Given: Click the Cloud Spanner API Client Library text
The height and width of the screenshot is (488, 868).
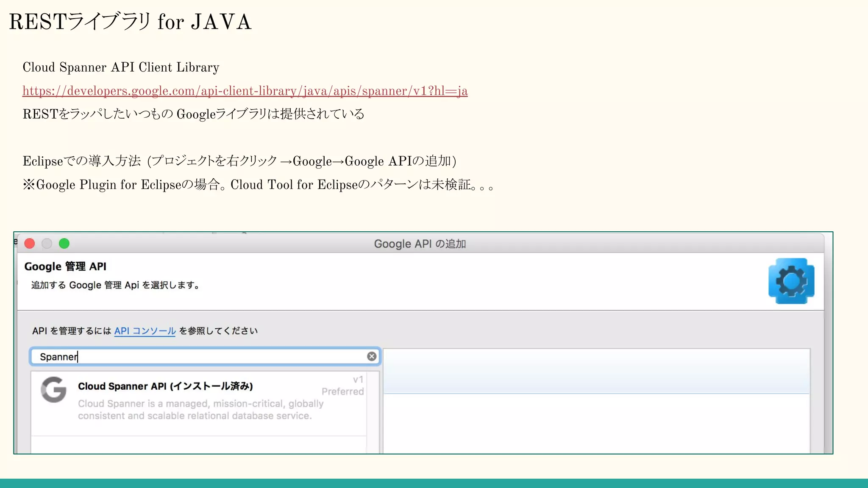Looking at the screenshot, I should [x=121, y=67].
